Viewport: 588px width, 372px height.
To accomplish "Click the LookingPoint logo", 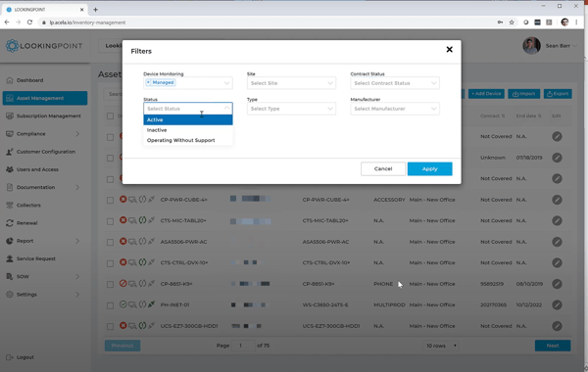I will click(44, 46).
